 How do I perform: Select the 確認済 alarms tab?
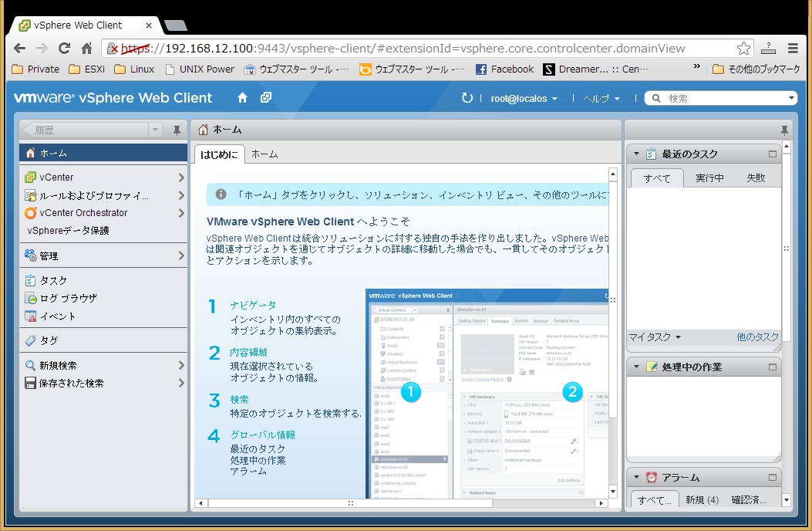[749, 500]
